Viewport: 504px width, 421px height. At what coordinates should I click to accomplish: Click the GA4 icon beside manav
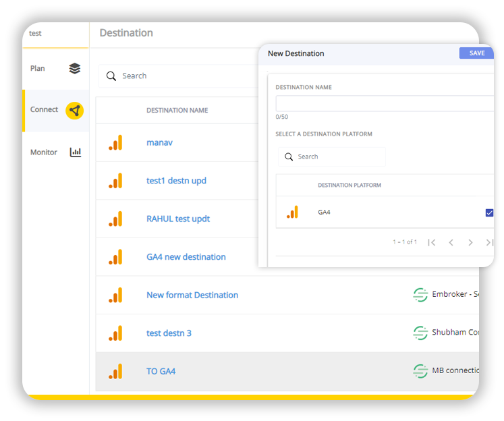tap(116, 143)
